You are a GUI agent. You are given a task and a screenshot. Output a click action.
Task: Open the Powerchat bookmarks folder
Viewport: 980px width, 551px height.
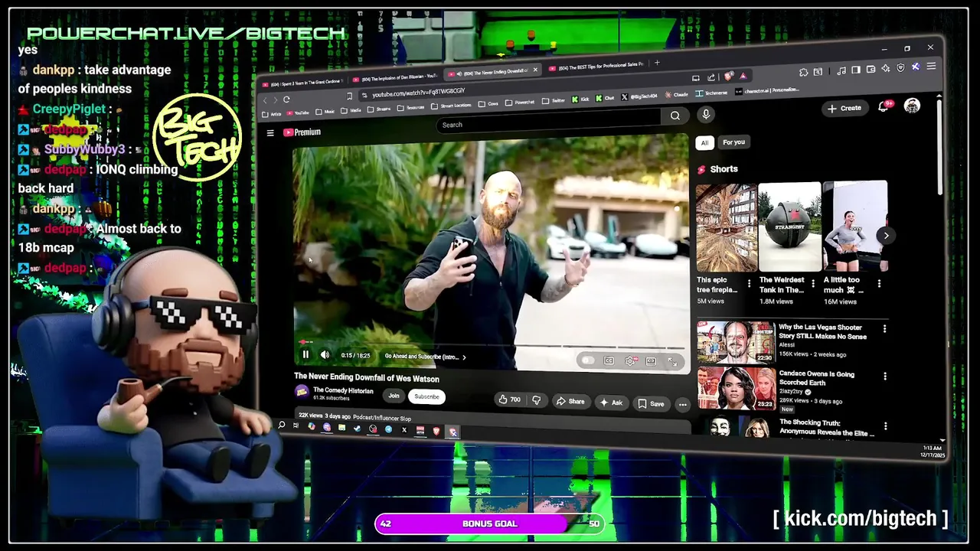519,102
